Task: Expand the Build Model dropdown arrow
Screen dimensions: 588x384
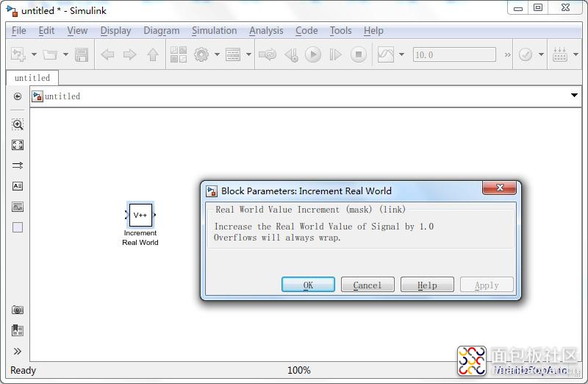Action: [576, 54]
